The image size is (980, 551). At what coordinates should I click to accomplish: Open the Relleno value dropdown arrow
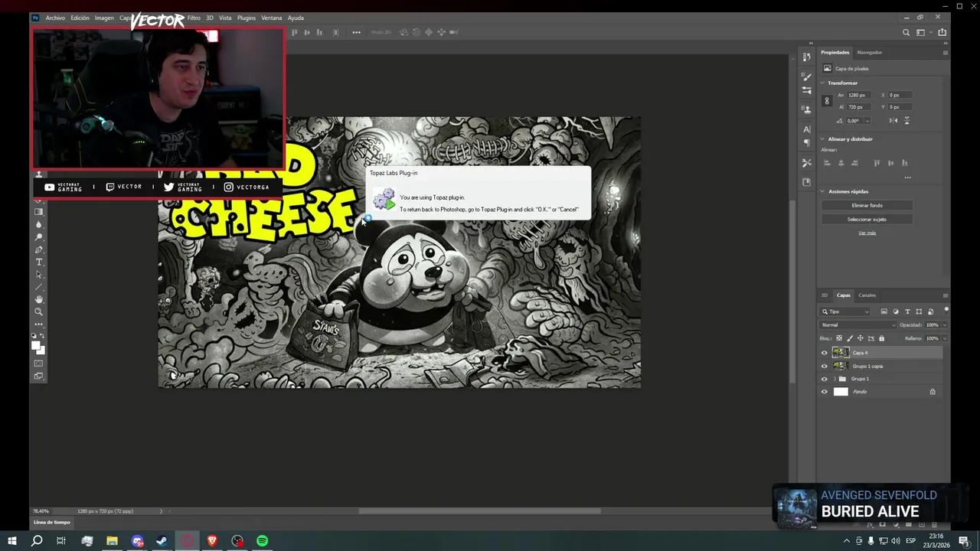coord(944,338)
